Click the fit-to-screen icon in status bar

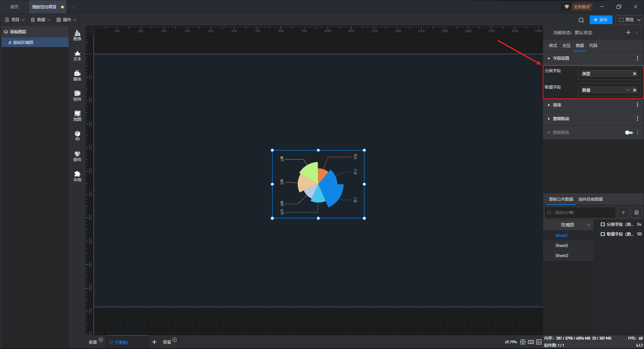pos(523,342)
